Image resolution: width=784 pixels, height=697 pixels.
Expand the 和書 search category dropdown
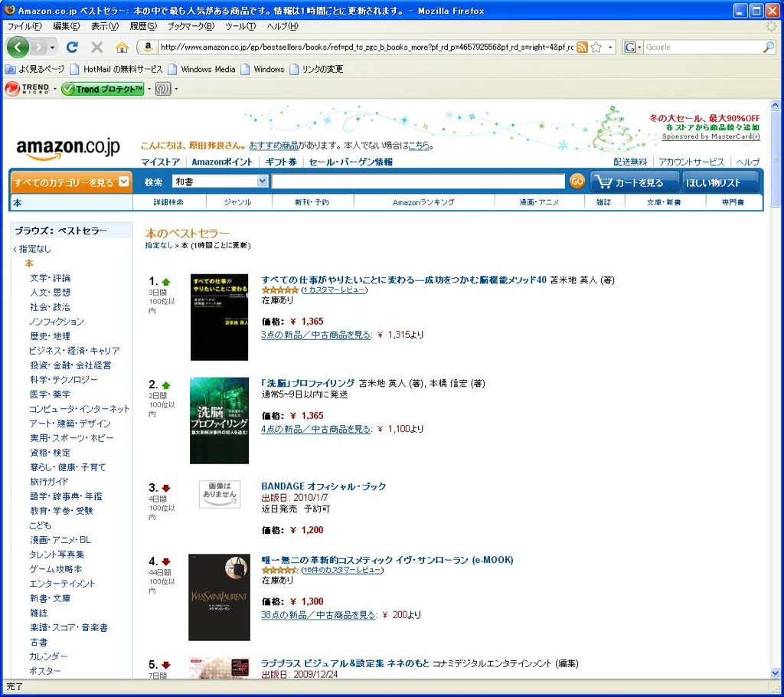point(262,181)
